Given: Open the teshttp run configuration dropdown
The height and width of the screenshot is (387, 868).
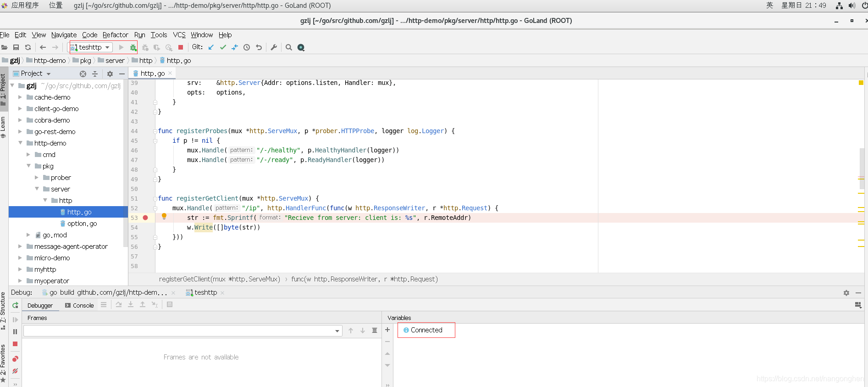Looking at the screenshot, I should tap(90, 47).
